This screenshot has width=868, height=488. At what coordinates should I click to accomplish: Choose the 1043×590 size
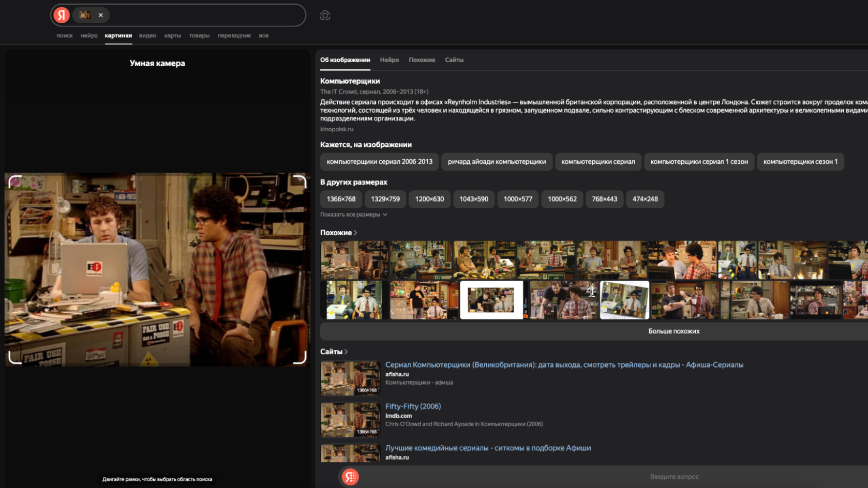[x=474, y=199]
